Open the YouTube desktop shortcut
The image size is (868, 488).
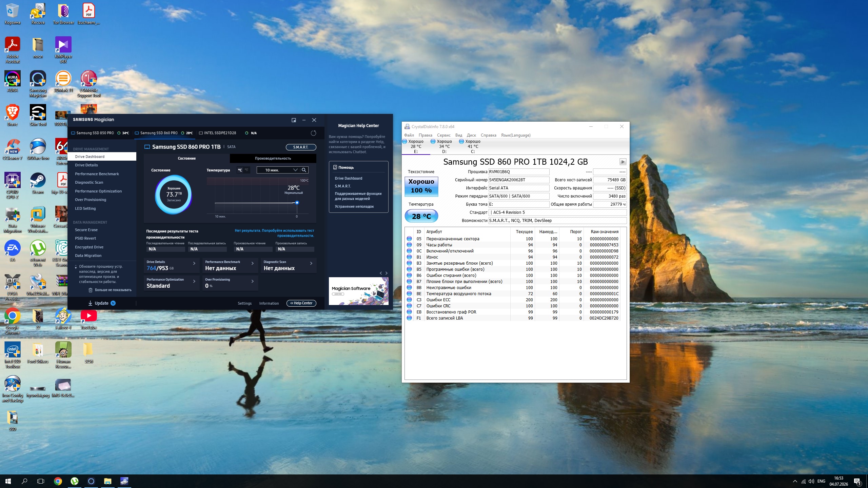pyautogui.click(x=89, y=319)
